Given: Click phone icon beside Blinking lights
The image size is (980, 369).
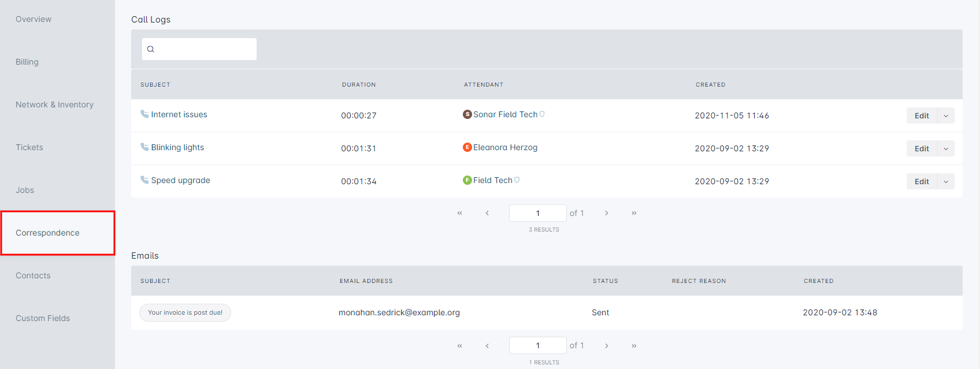Looking at the screenshot, I should pyautogui.click(x=144, y=147).
